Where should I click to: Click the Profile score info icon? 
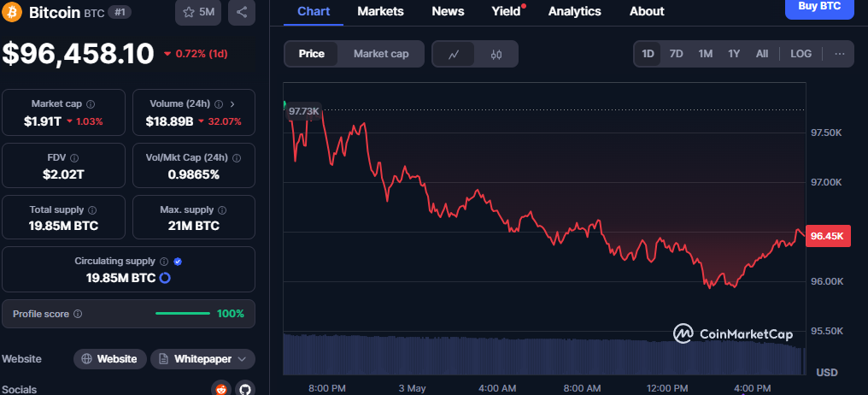(78, 314)
